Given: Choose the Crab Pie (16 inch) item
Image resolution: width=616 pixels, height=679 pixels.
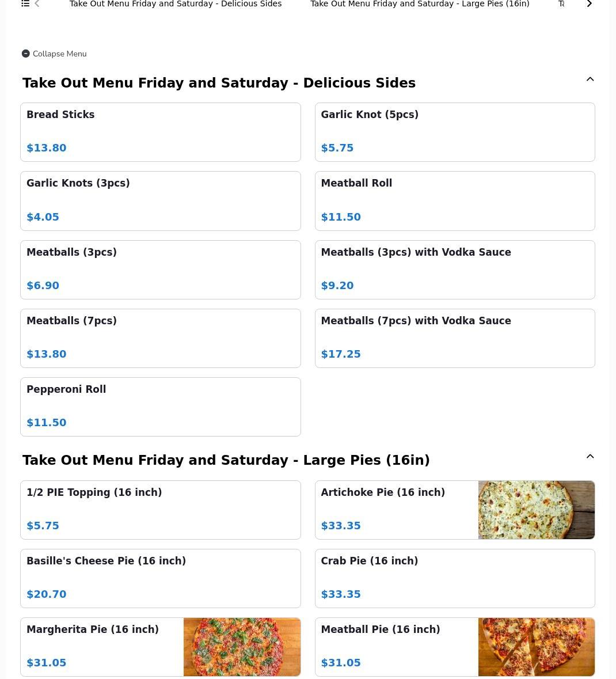Looking at the screenshot, I should [455, 579].
